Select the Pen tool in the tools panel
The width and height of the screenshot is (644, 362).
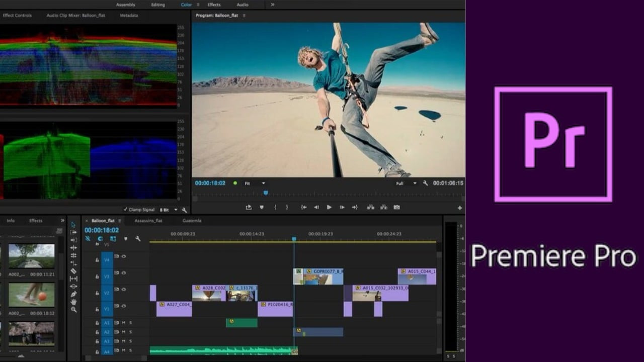click(x=73, y=294)
